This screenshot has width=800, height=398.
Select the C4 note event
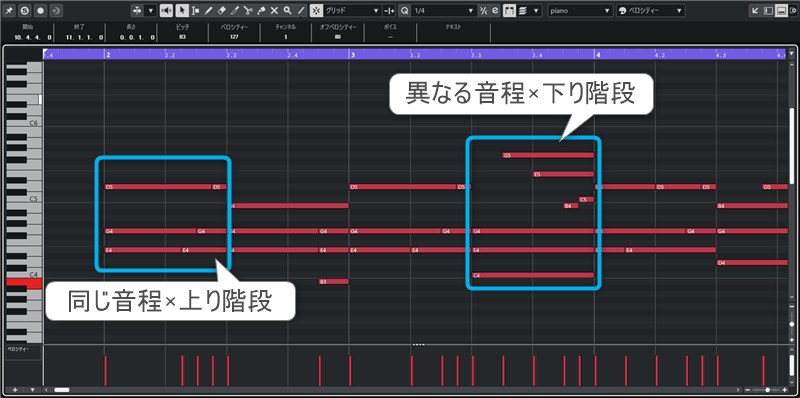533,276
